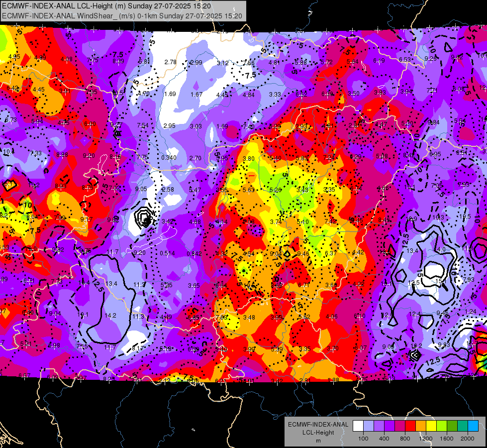Click the grid value 5.26
Viewport: 487px width, 448px height.
276,190
